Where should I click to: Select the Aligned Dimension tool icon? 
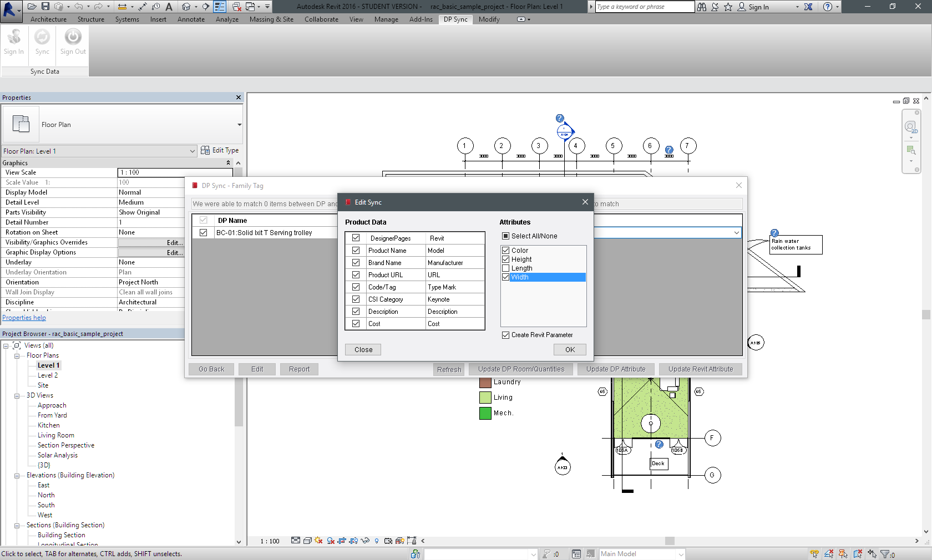[x=143, y=7]
